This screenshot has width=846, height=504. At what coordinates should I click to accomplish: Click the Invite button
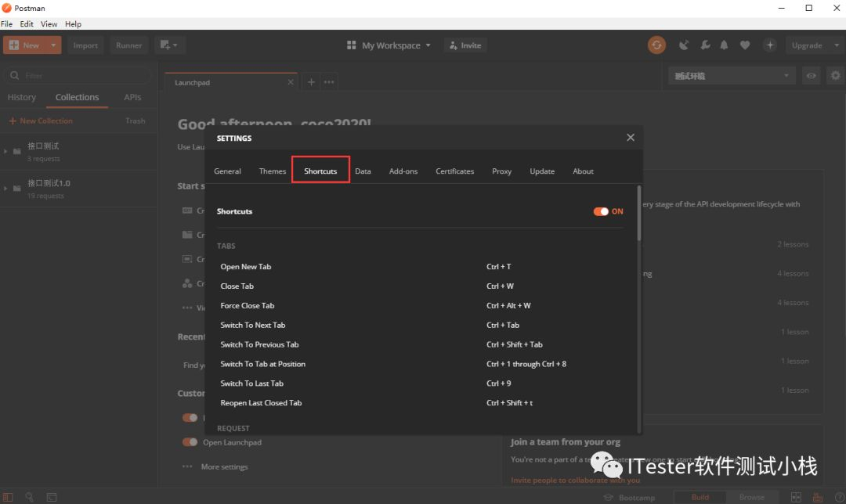coord(465,45)
